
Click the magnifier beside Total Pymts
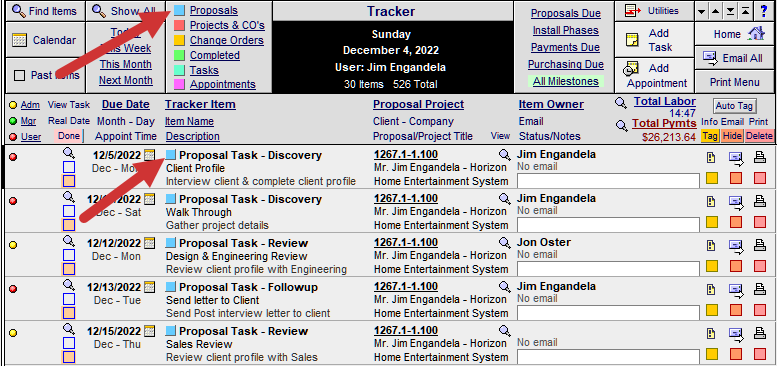click(621, 125)
